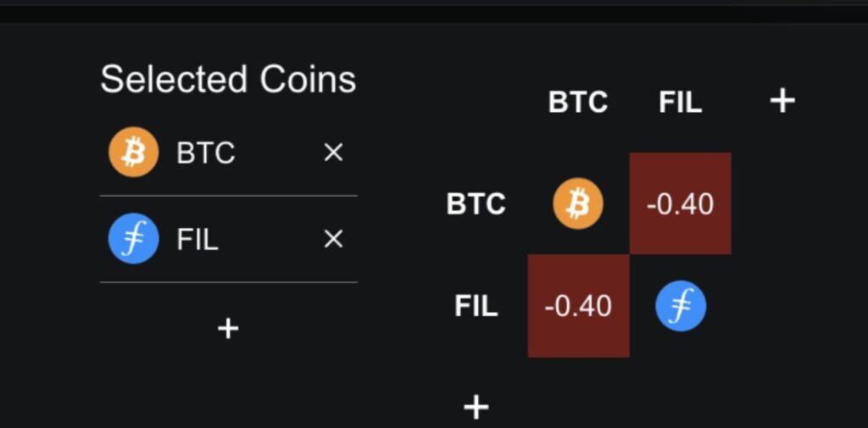Remove FIL from Selected Coins
This screenshot has width=868, height=428.
click(x=333, y=239)
